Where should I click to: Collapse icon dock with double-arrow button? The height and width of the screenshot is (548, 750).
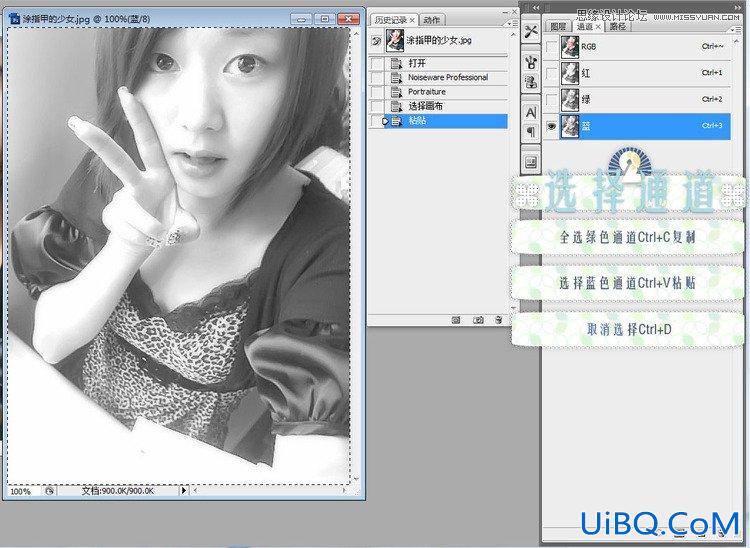pyautogui.click(x=536, y=8)
